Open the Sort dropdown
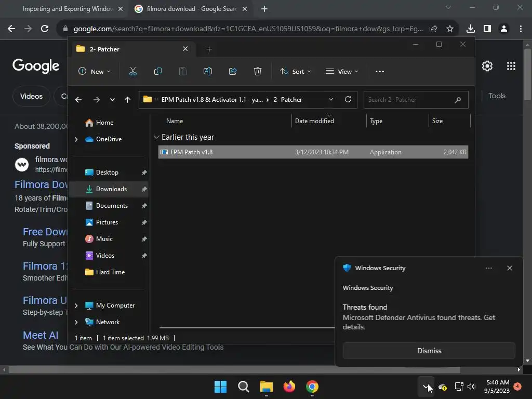Screen dimensions: 532x399 (x=295, y=71)
